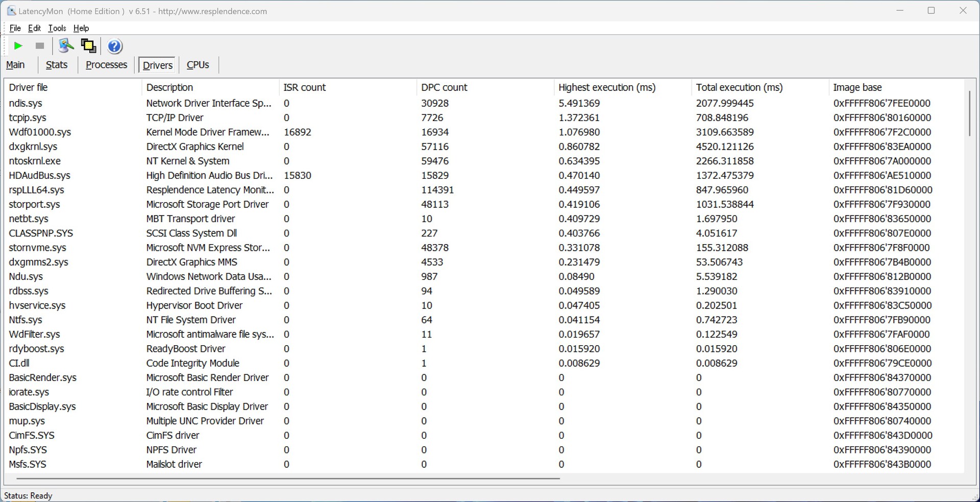
Task: Select the CimFS.SYS driver row
Action: [484, 436]
